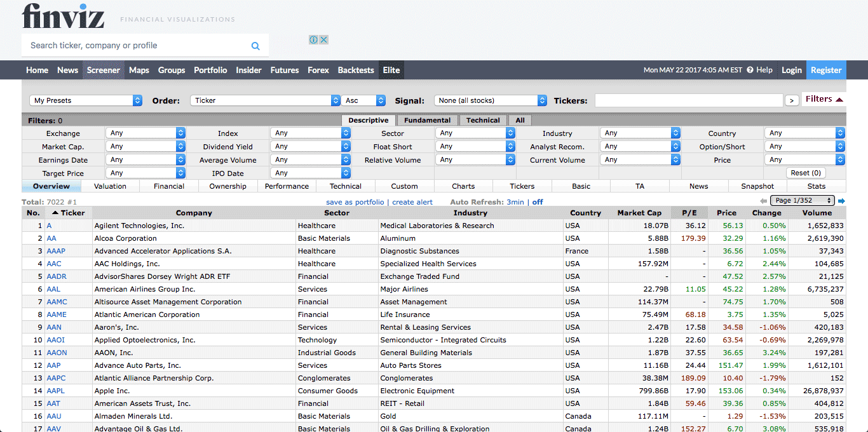Sort by the Volume column header
Viewport: 868px width, 432px height.
817,213
